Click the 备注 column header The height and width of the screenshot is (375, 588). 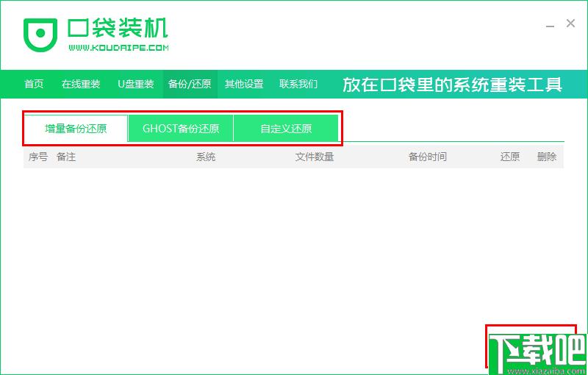66,157
